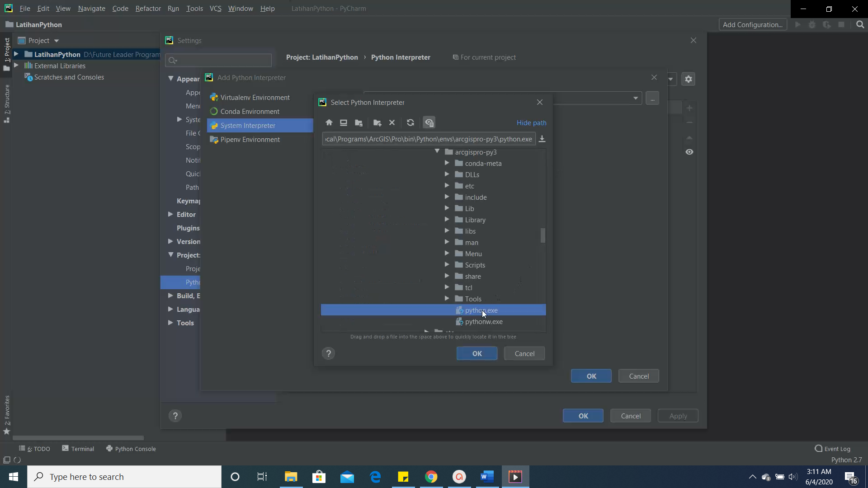Launch Google Chrome from taskbar
The image size is (868, 488).
[431, 477]
